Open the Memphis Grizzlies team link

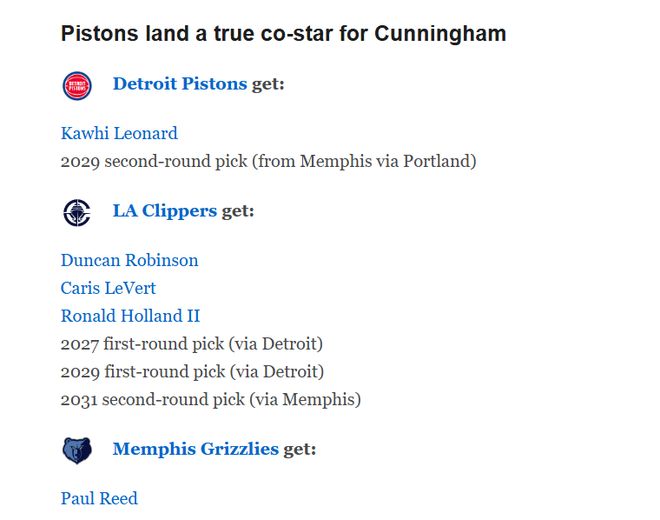click(195, 449)
